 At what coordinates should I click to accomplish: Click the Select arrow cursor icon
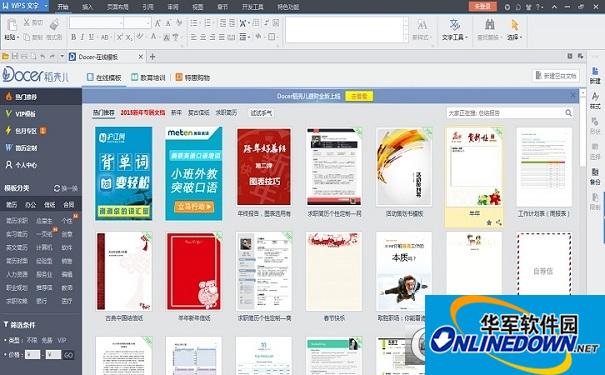click(x=515, y=25)
